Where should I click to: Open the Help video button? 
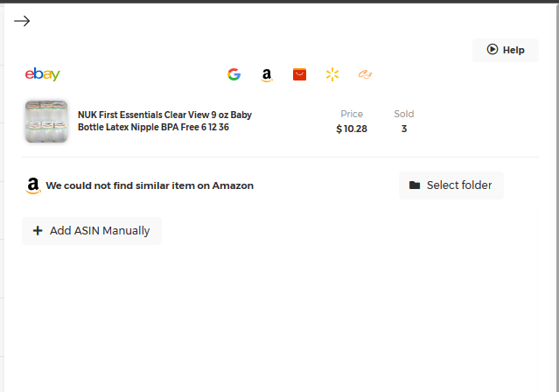click(x=506, y=50)
